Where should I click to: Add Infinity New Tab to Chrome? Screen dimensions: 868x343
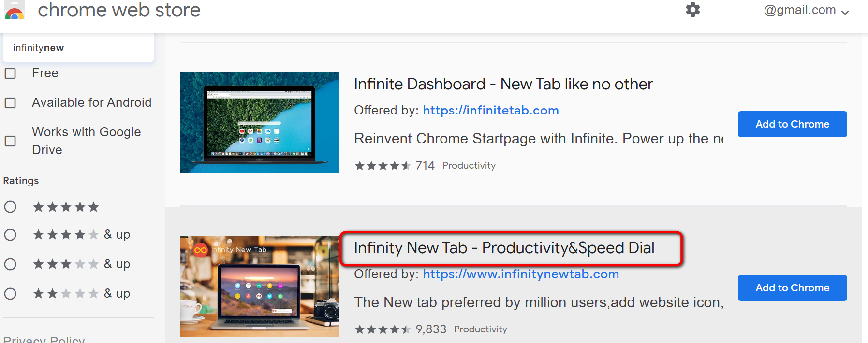coord(792,288)
